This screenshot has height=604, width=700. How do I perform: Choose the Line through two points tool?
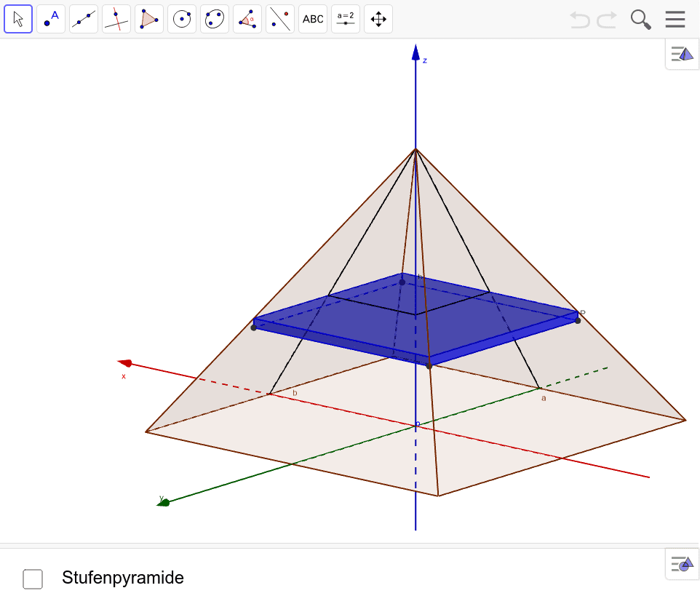84,18
